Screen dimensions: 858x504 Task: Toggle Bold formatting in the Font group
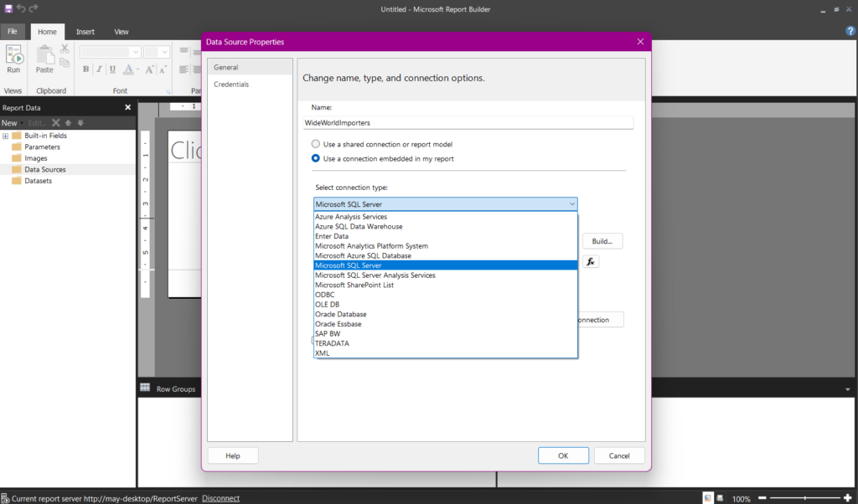coord(85,69)
